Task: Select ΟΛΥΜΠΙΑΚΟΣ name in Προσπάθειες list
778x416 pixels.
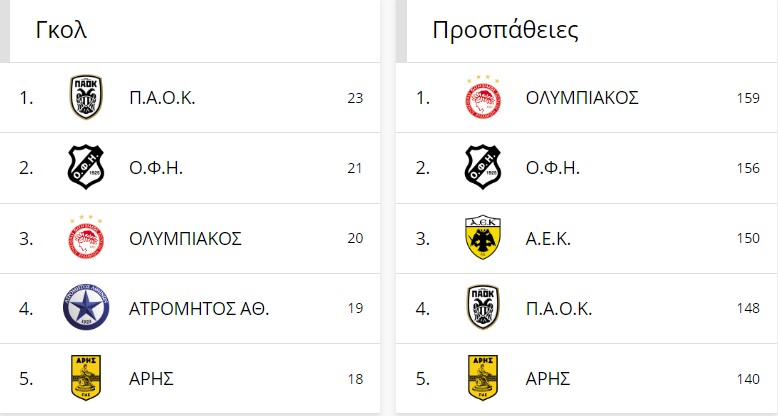Action: click(x=582, y=98)
